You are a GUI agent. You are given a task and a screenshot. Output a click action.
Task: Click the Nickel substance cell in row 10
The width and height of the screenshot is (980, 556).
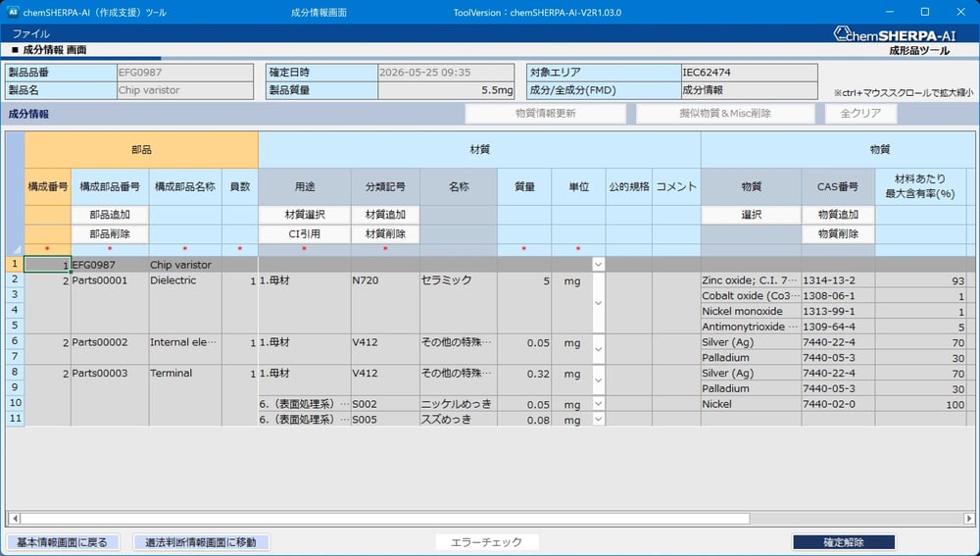(751, 404)
